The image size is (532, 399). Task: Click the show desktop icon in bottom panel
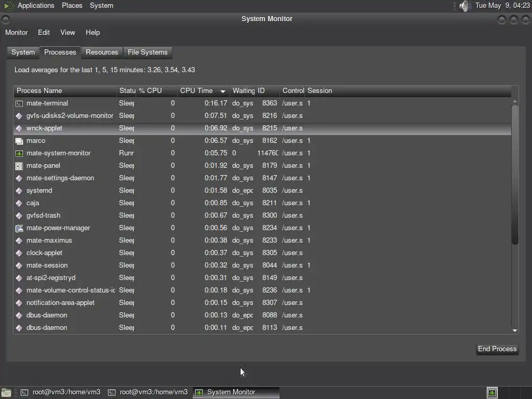[6, 393]
